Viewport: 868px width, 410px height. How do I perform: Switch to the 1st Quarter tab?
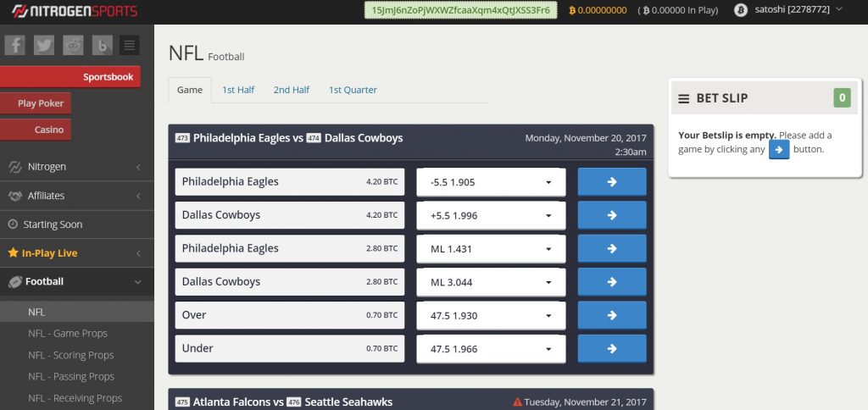[353, 90]
